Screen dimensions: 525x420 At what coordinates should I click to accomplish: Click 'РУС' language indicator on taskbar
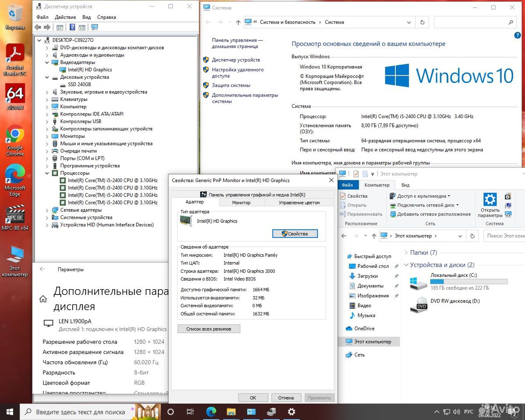click(x=469, y=412)
